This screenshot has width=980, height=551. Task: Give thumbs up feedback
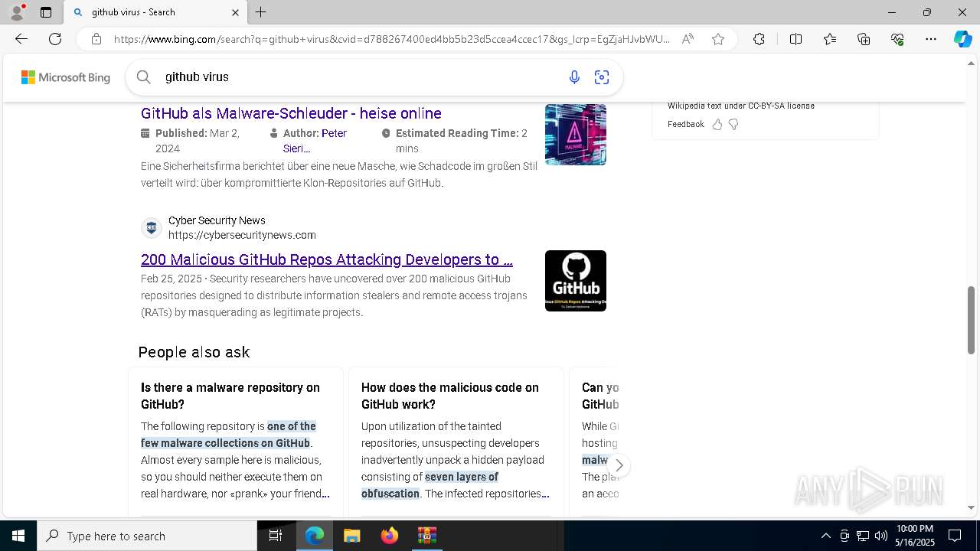717,124
